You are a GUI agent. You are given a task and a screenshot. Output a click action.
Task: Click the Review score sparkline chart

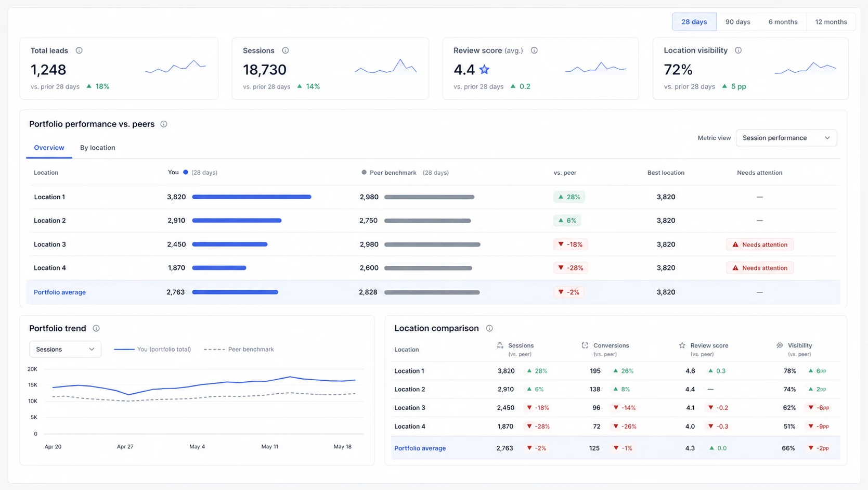pos(595,68)
